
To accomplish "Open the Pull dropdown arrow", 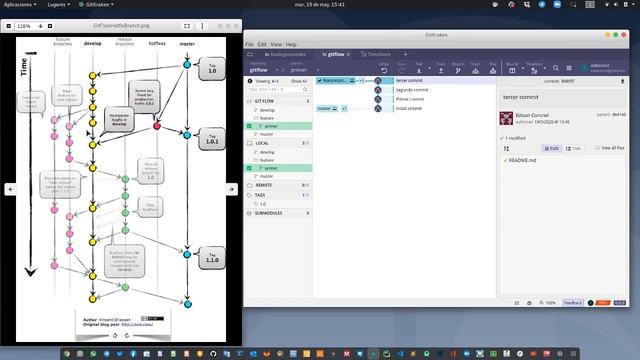I will pyautogui.click(x=429, y=68).
